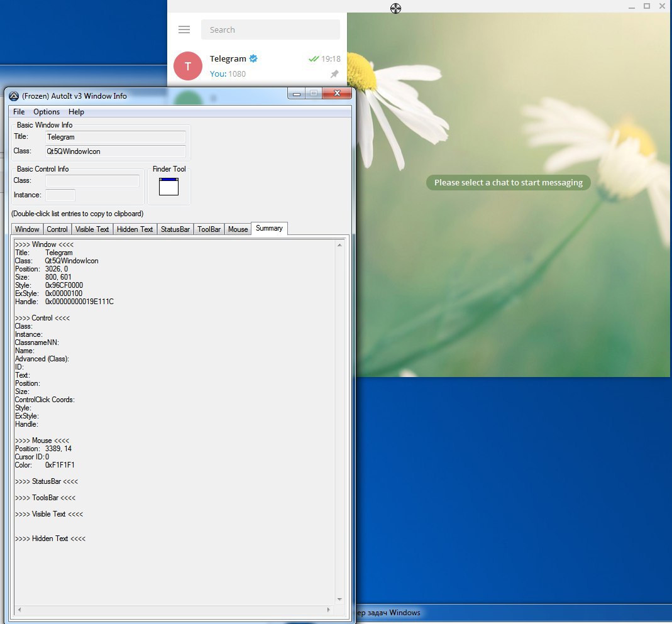Screen dimensions: 672x624
Task: Click the 'ClassnameNN:' line
Action: [37, 342]
